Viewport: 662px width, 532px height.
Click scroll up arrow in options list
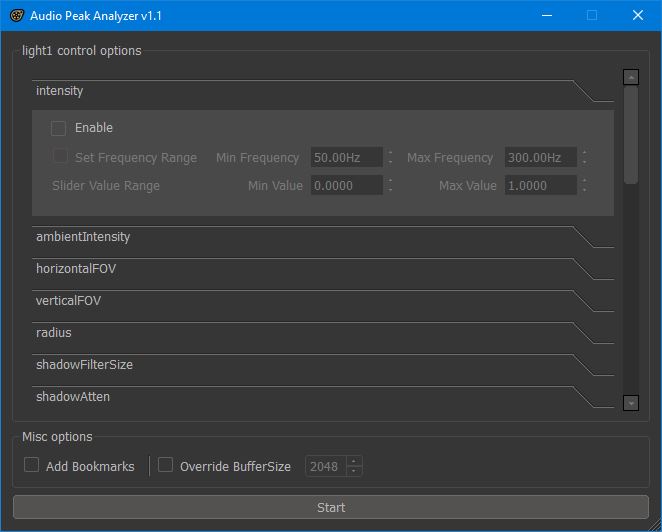point(630,77)
